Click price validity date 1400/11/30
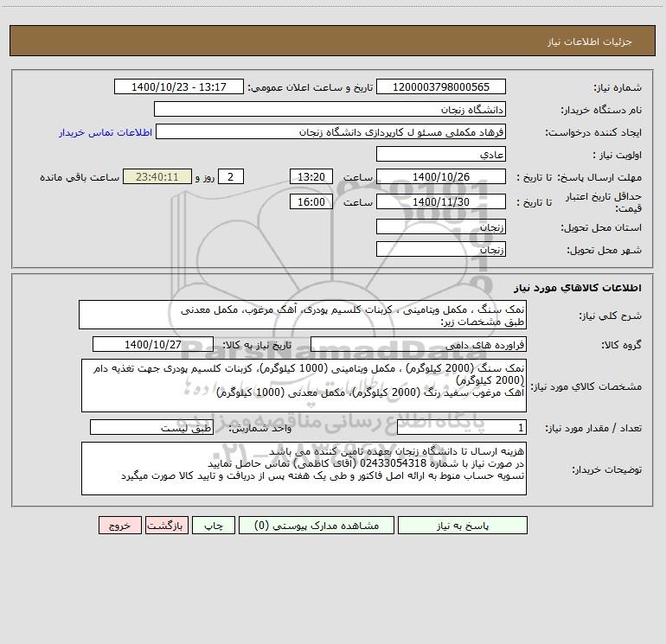The width and height of the screenshot is (666, 644). [441, 201]
